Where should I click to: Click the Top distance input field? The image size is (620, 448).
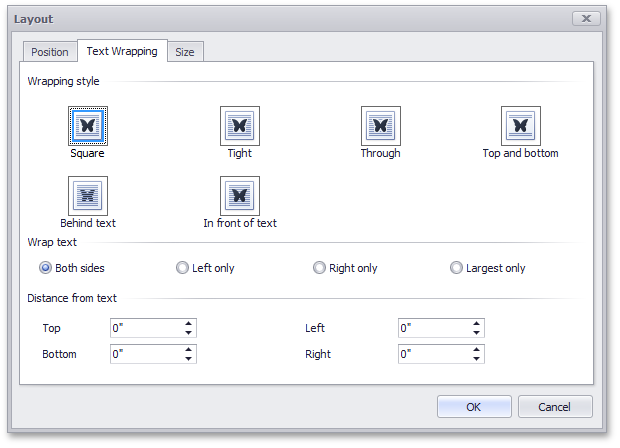coord(145,327)
